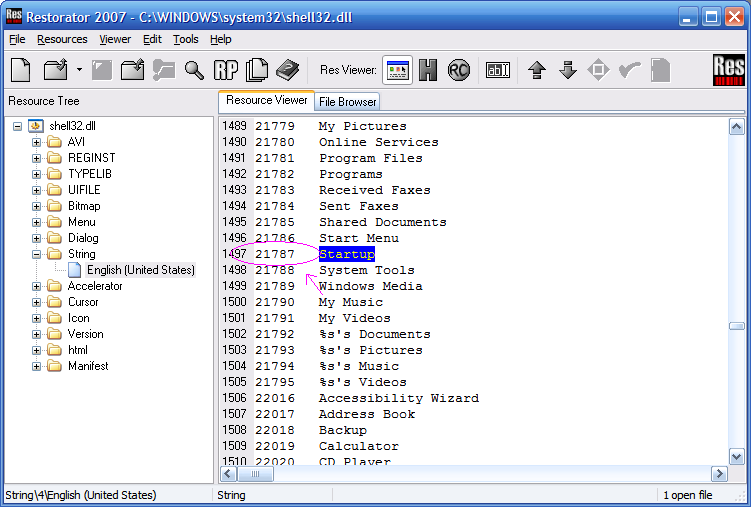Click the "Accessibility Wizard" string row
The image size is (751, 507).
(398, 398)
